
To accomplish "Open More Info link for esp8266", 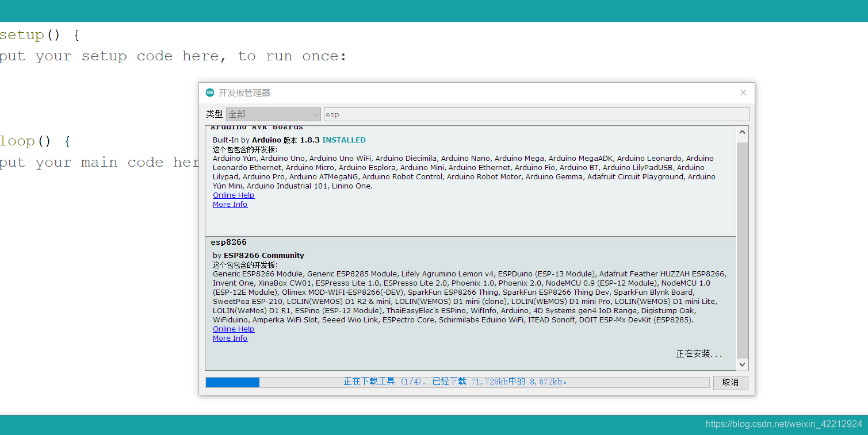I will point(230,338).
